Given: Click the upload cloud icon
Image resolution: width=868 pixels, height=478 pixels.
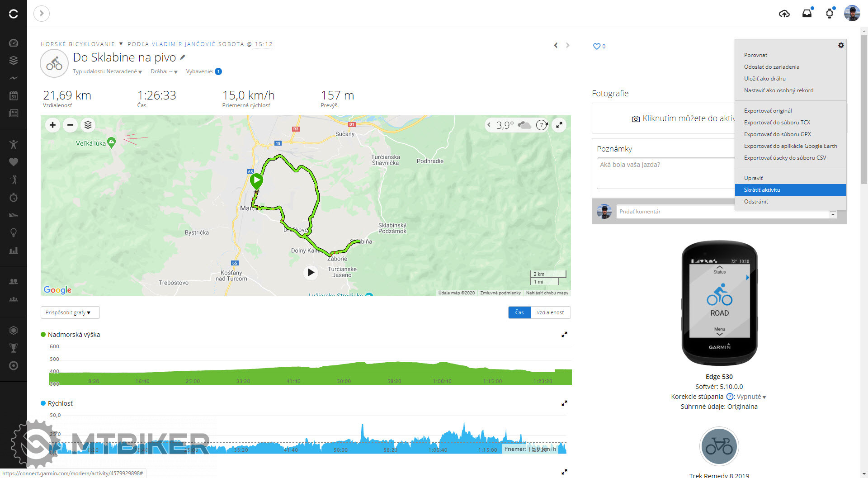Looking at the screenshot, I should (x=784, y=14).
